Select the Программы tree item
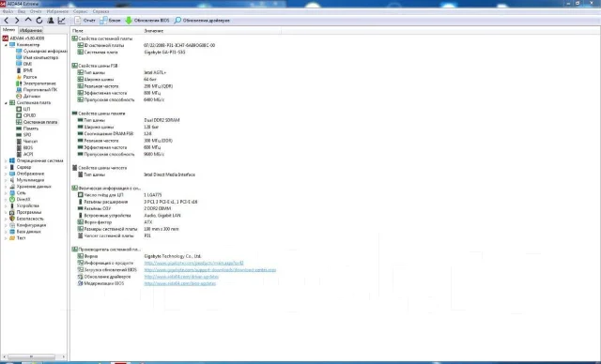This screenshot has width=601, height=364. (29, 212)
